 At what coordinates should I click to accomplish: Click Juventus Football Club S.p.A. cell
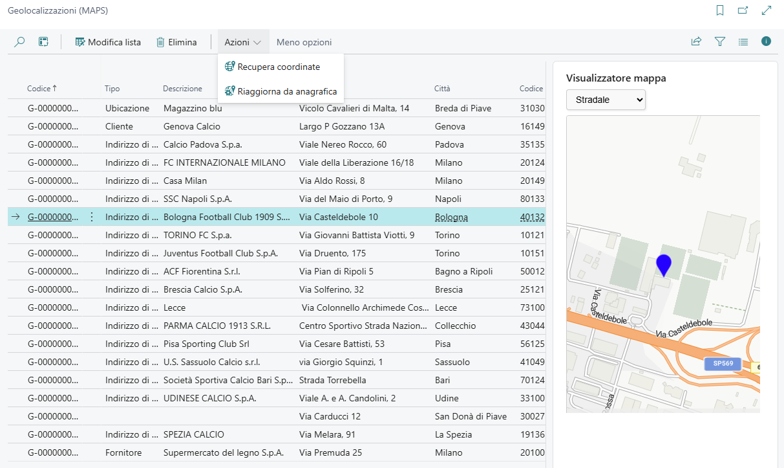click(x=220, y=253)
